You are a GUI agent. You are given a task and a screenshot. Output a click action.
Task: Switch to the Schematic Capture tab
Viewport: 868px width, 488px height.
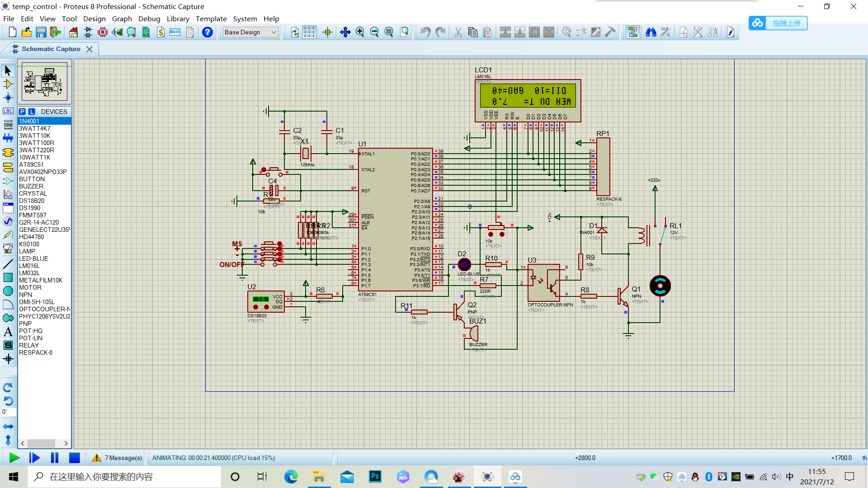pos(51,49)
